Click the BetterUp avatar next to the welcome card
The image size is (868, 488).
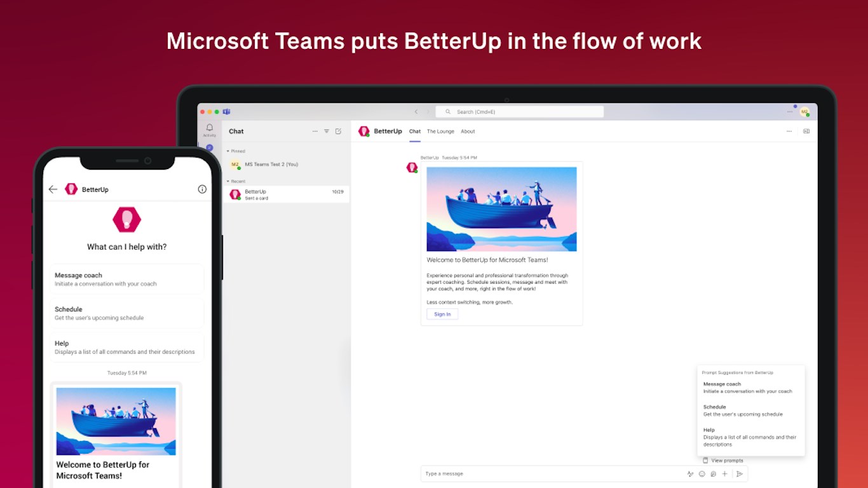pyautogui.click(x=412, y=167)
